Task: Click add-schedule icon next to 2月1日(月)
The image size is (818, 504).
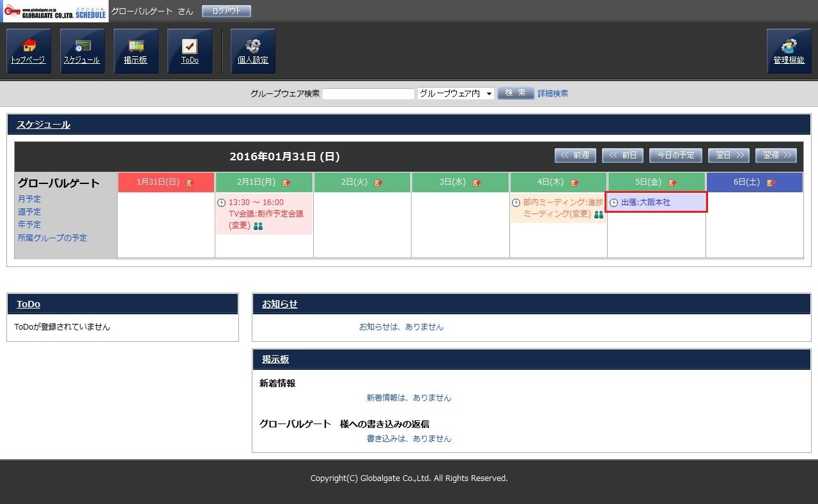Action: tap(286, 183)
